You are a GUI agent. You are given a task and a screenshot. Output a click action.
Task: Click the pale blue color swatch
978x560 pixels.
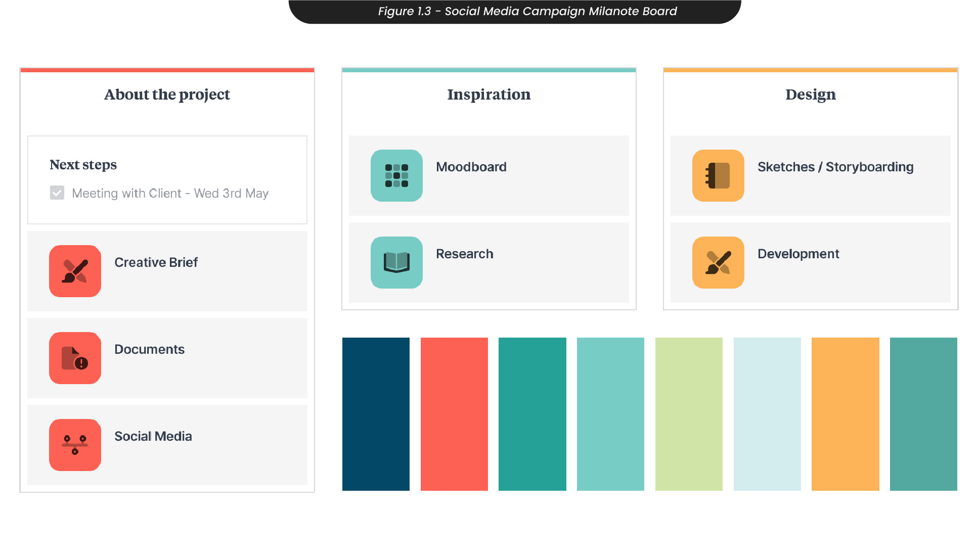(x=767, y=414)
